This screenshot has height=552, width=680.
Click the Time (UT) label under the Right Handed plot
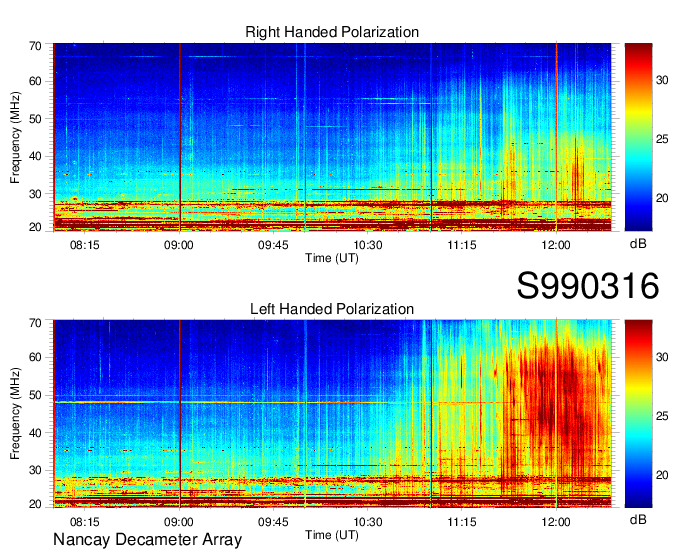(x=332, y=258)
